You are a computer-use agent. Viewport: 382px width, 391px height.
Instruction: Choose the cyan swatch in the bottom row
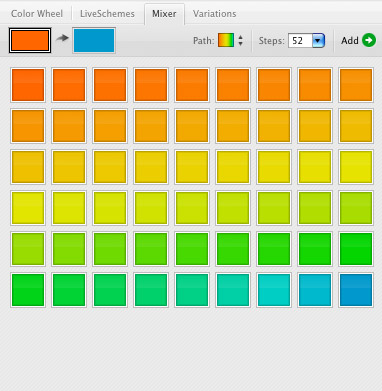274,290
